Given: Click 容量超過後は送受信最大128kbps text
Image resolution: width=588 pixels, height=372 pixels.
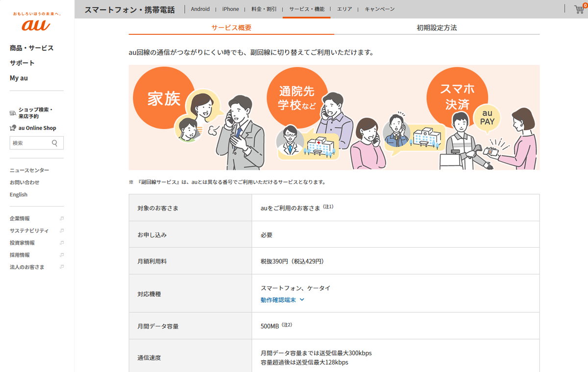Looking at the screenshot, I should pyautogui.click(x=304, y=363).
